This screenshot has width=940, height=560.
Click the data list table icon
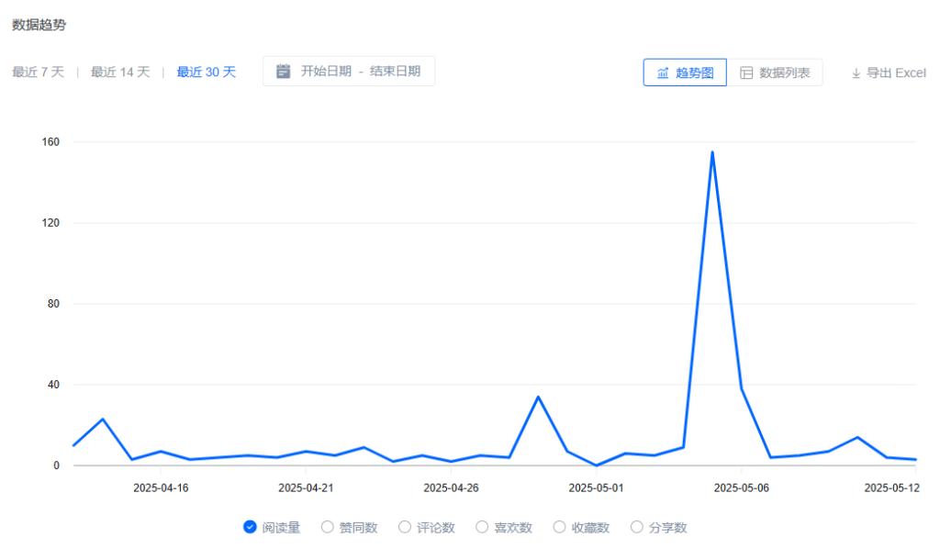point(746,73)
